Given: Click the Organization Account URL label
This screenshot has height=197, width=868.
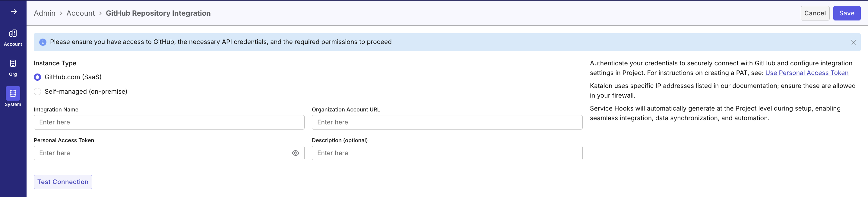Looking at the screenshot, I should pyautogui.click(x=346, y=109).
